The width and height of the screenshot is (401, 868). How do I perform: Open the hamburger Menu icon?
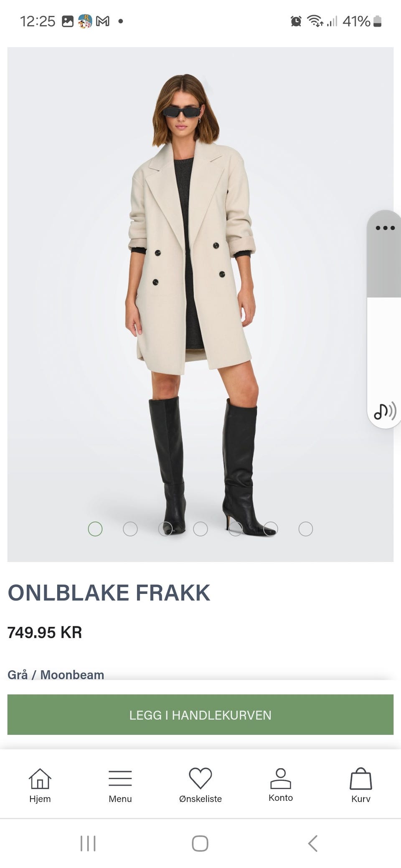(120, 779)
